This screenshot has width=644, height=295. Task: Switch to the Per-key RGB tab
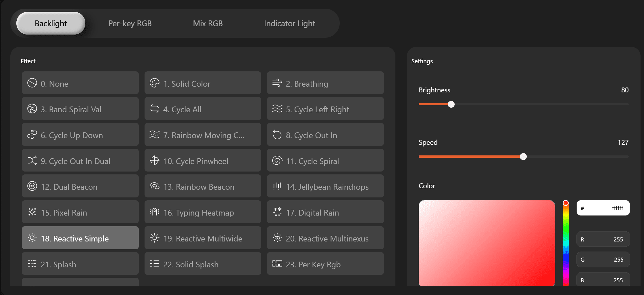[130, 23]
